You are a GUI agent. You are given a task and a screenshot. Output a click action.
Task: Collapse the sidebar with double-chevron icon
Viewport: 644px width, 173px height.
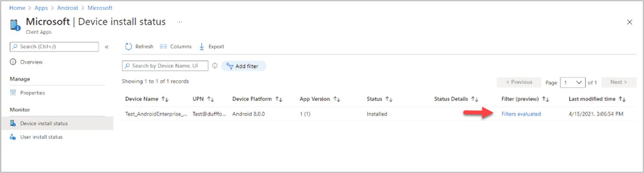tap(107, 47)
